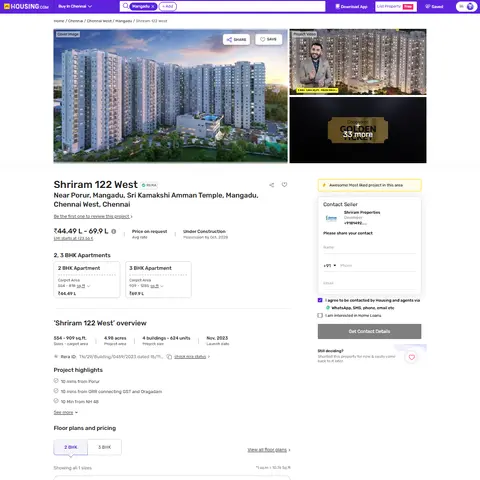The image size is (480, 480).
Task: Click share icon beside project title
Action: [x=272, y=185]
